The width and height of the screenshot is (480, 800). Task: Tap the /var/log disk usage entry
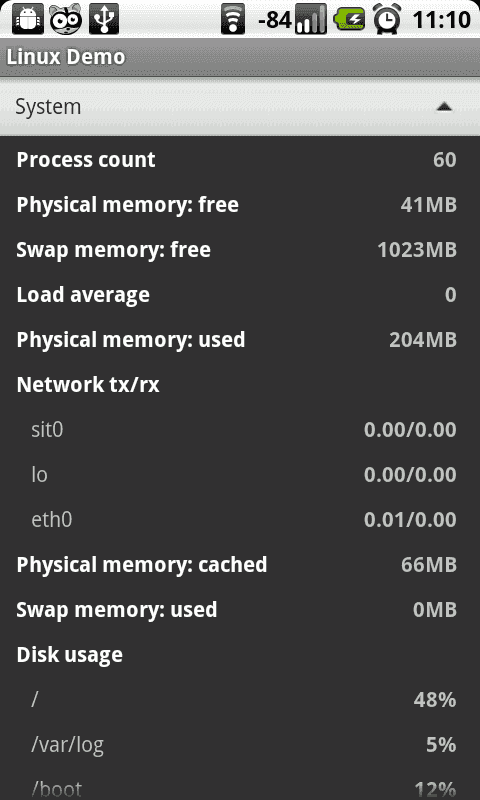[240, 745]
